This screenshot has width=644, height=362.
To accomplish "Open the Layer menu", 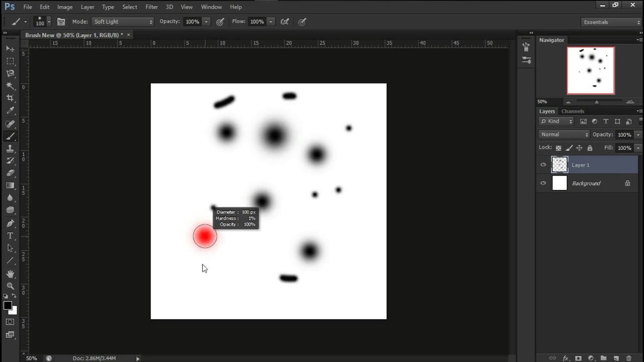I will [88, 7].
